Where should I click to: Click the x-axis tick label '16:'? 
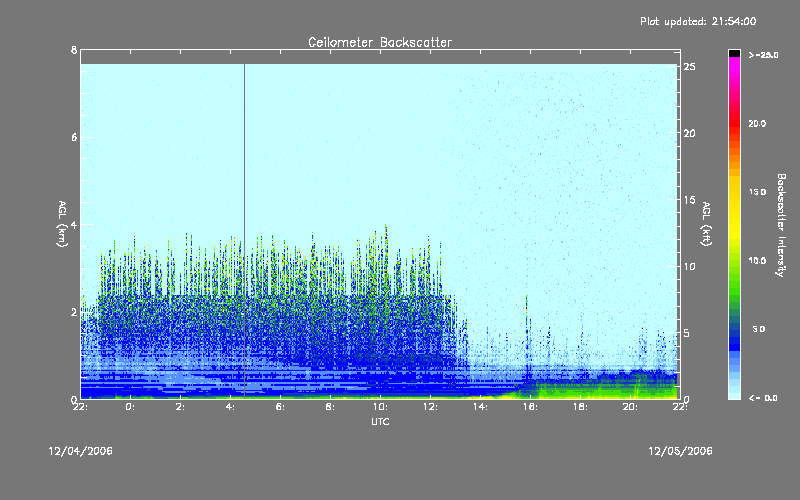[x=530, y=407]
